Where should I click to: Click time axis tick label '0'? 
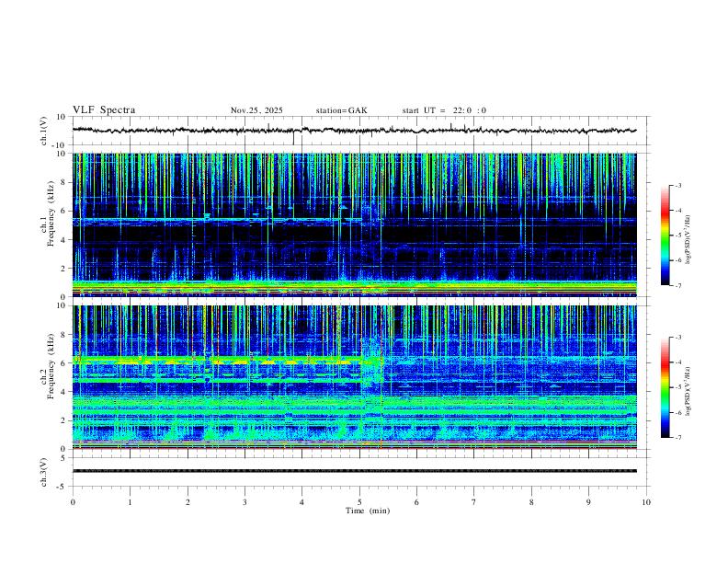[x=73, y=502]
